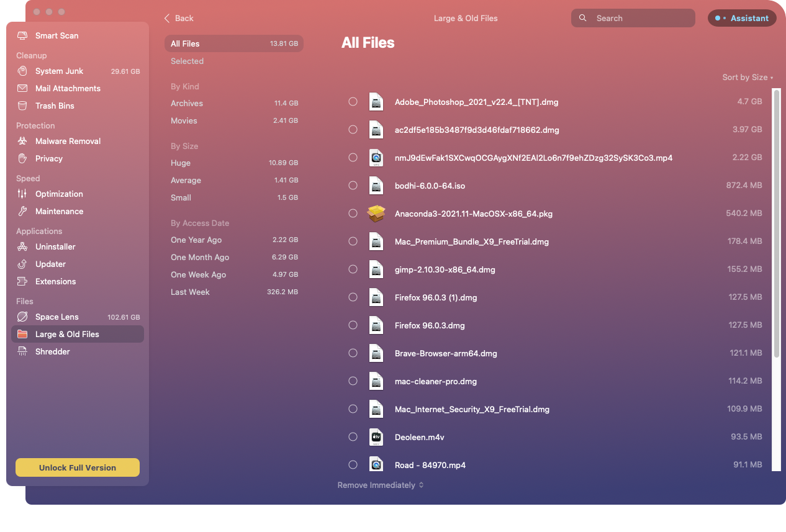Viewport: 786px width, 532px height.
Task: Click the mac-cleaner-pro.dmg file icon
Action: (x=376, y=381)
